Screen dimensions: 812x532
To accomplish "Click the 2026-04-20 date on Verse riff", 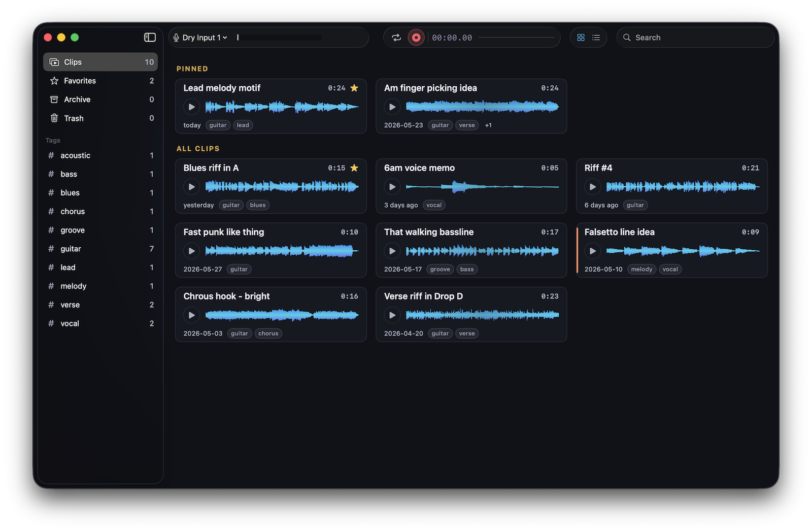I will pos(403,334).
